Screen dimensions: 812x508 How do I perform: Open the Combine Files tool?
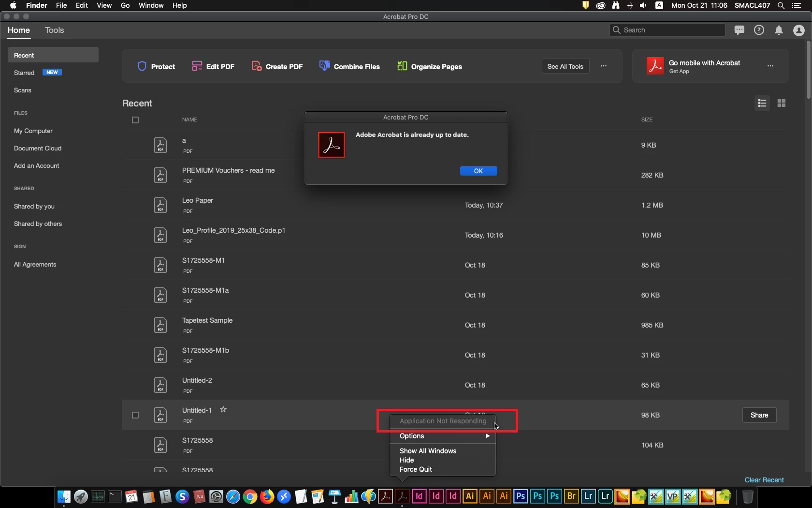(x=349, y=66)
